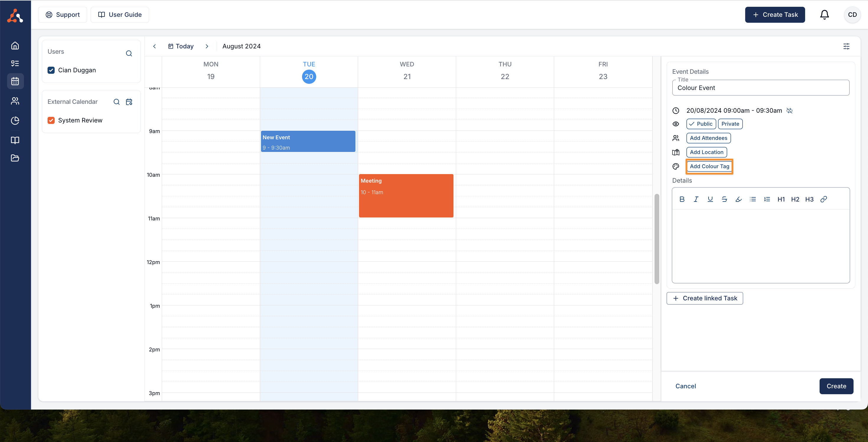The width and height of the screenshot is (868, 442).
Task: Uncheck Cian Duggan user checkbox
Action: click(x=51, y=70)
